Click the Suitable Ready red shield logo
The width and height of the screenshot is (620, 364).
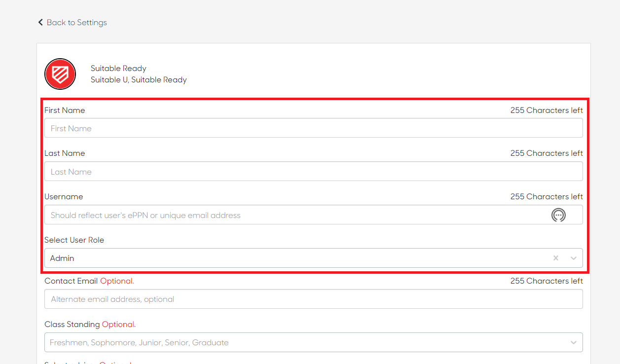pos(60,74)
